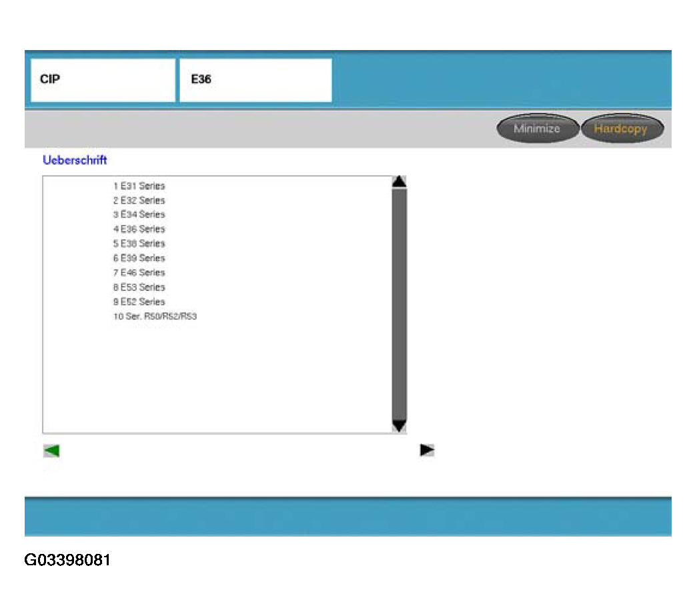This screenshot has width=697, height=616.
Task: Pick 5 E38 Series entry
Action: tap(139, 244)
